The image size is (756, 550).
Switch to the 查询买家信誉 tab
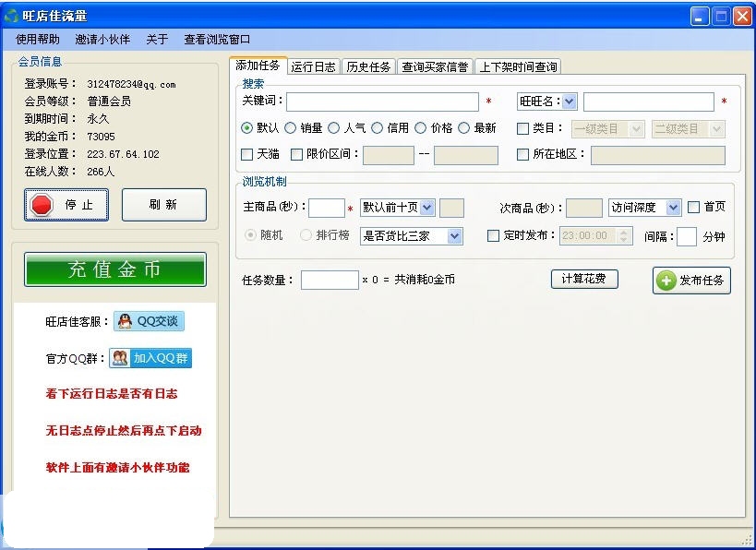tap(435, 67)
